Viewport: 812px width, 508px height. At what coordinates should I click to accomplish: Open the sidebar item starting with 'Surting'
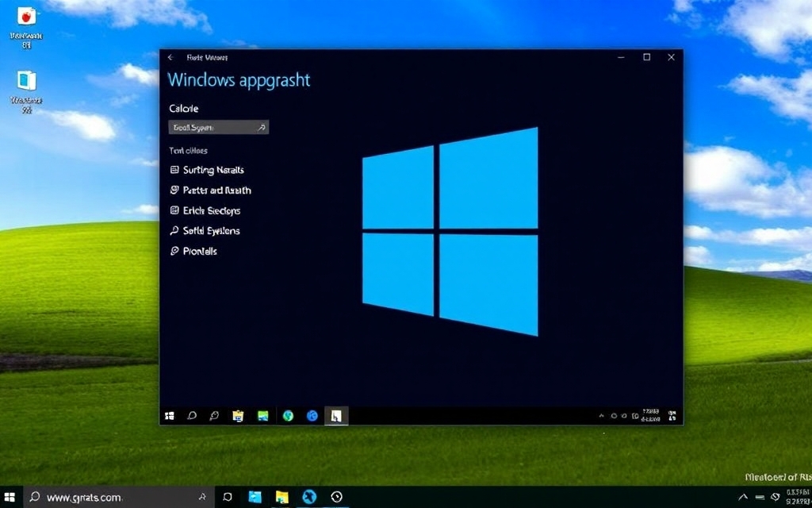[207, 170]
